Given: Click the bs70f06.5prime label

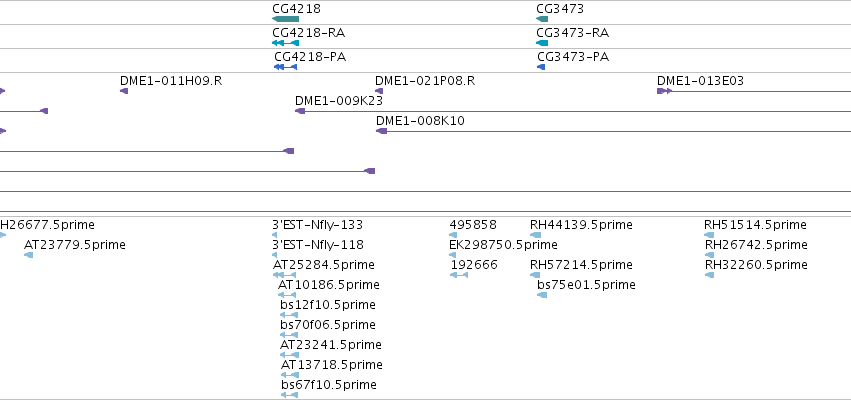Looking at the screenshot, I should 328,325.
